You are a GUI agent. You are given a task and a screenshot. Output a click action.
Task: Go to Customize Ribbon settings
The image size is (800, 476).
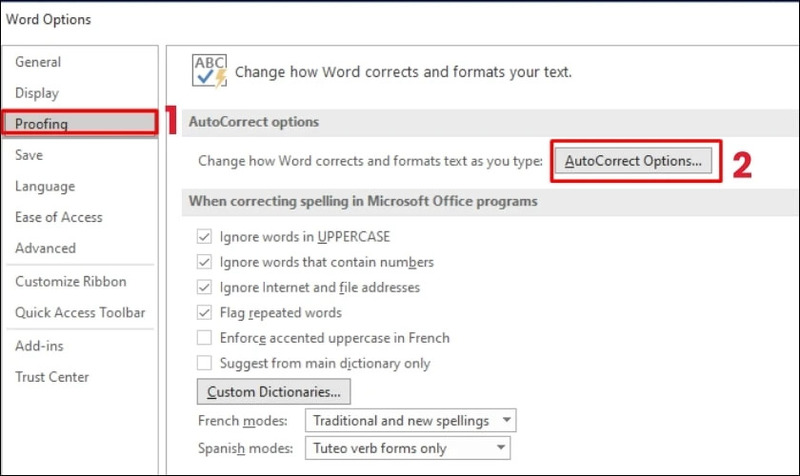pyautogui.click(x=70, y=281)
